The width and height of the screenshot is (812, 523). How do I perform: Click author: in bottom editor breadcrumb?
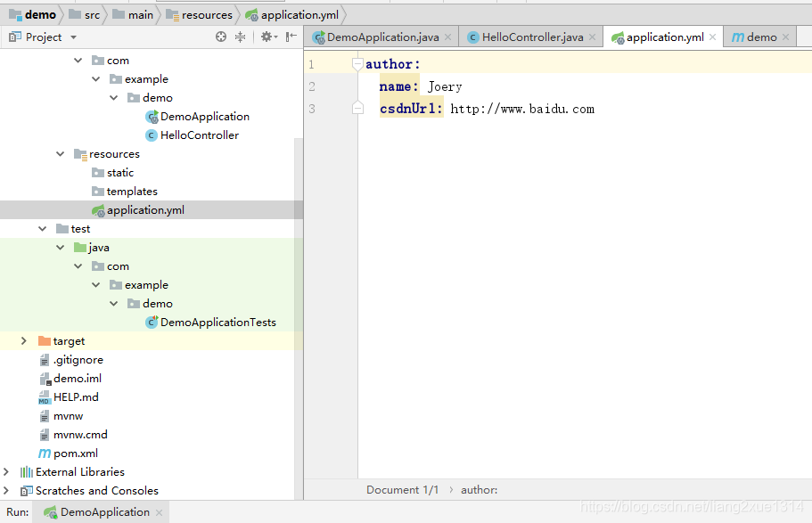point(479,490)
